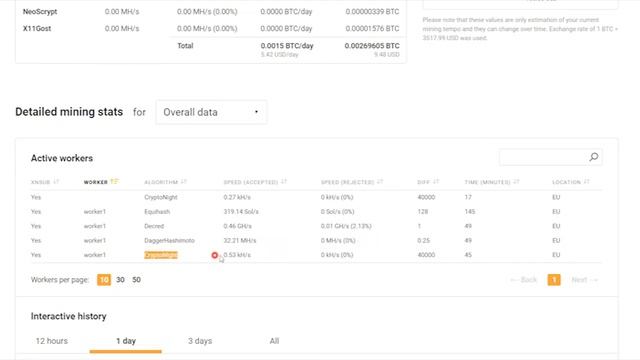Set workers per page to 50
This screenshot has height=360, width=640.
[136, 280]
